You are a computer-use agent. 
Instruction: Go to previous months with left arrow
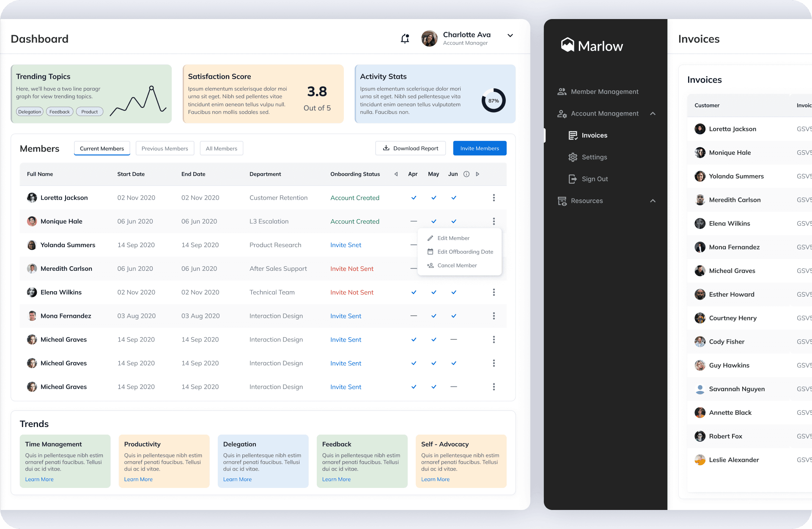[x=396, y=174]
